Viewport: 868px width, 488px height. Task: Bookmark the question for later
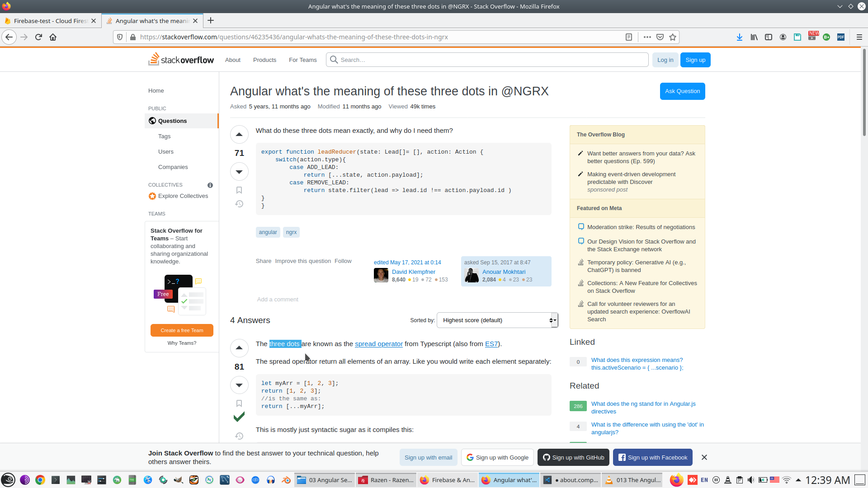coord(239,190)
